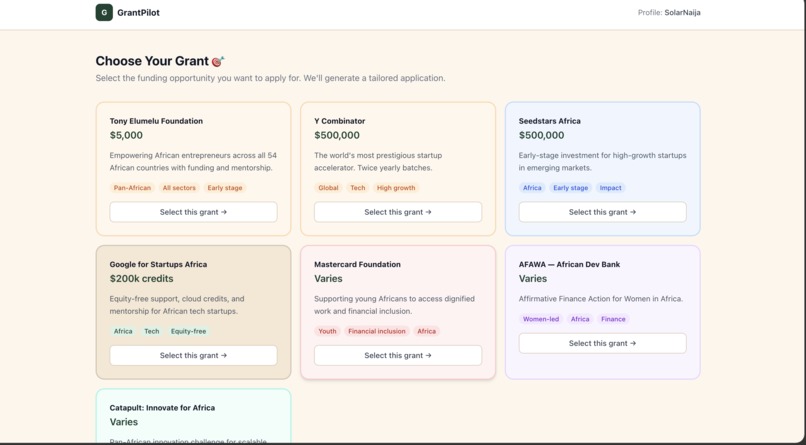This screenshot has width=806, height=445.
Task: Select the Seedstars Africa grant button
Action: coord(602,212)
